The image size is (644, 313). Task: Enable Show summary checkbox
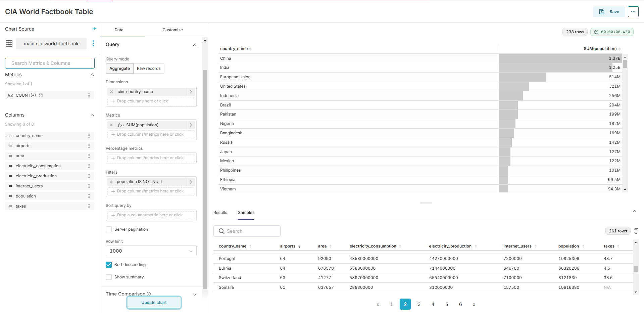tap(109, 277)
